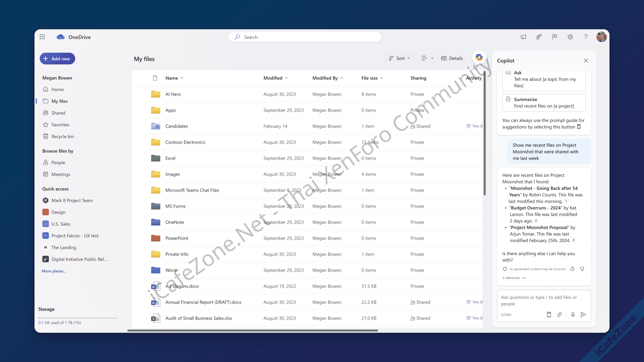Open Recycle bin in navigation

point(63,136)
